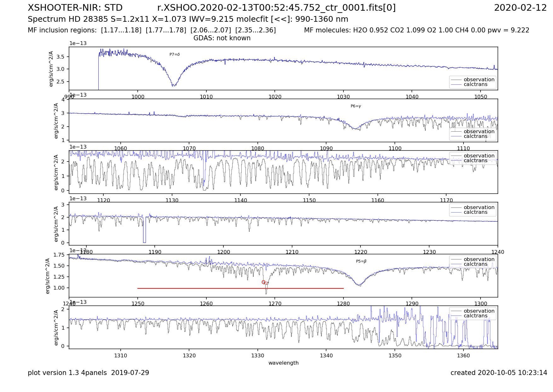Select the P5=β line label
Image resolution: width=553 pixels, height=392 pixels.
click(x=361, y=261)
